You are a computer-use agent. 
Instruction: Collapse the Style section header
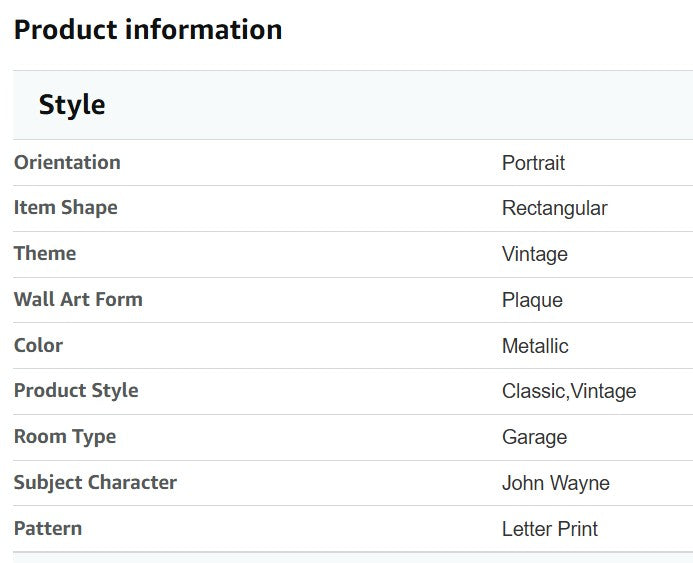(353, 105)
